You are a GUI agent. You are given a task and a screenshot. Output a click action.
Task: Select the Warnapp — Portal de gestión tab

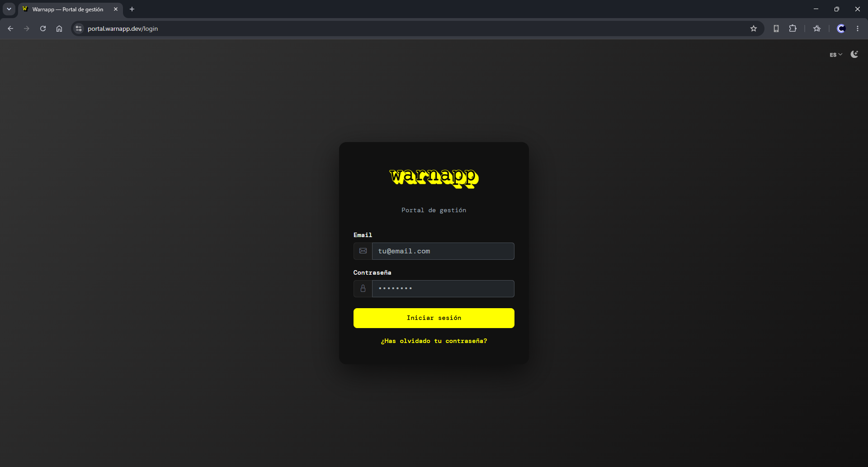tap(70, 9)
